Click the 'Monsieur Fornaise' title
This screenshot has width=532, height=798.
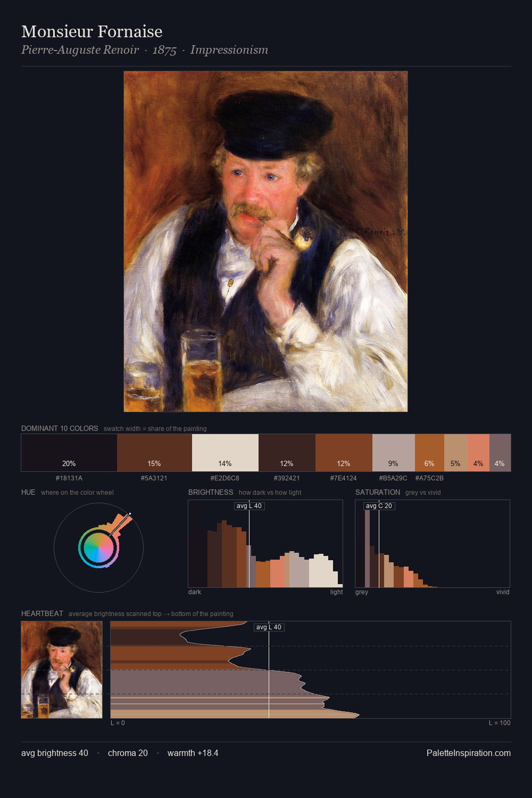pos(92,31)
